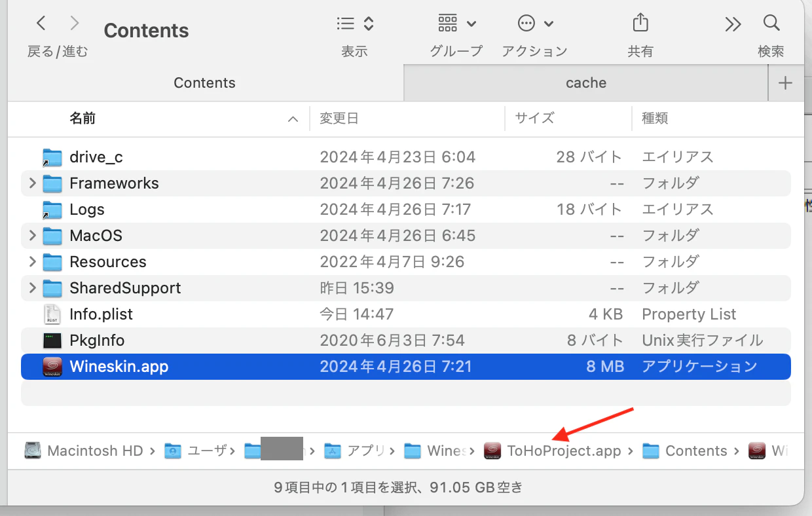
Task: Sort by the 名前 column header
Action: tap(83, 119)
